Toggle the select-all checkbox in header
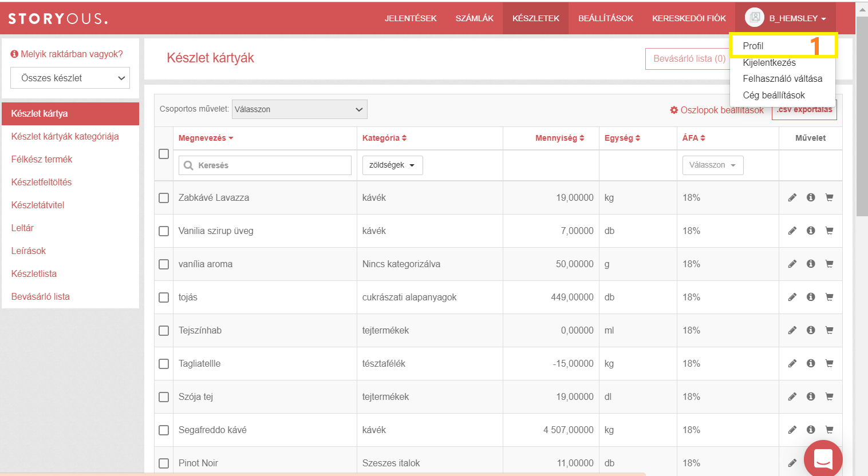This screenshot has height=476, width=868. tap(164, 154)
